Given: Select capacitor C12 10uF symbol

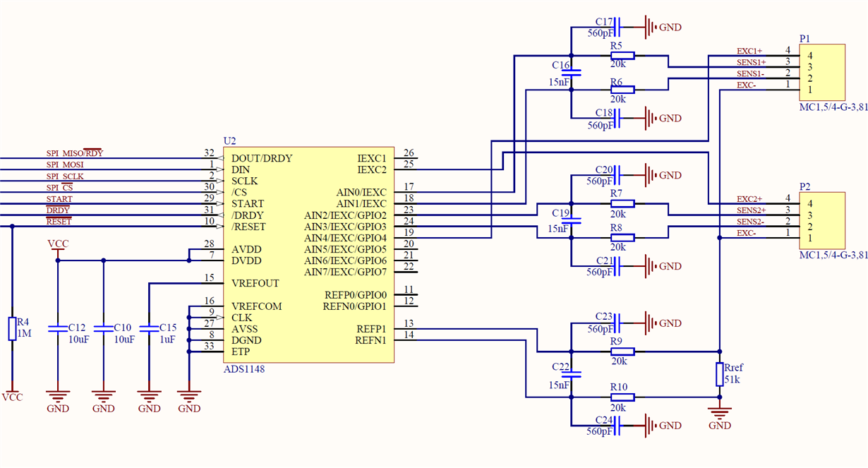Looking at the screenshot, I should 58,329.
